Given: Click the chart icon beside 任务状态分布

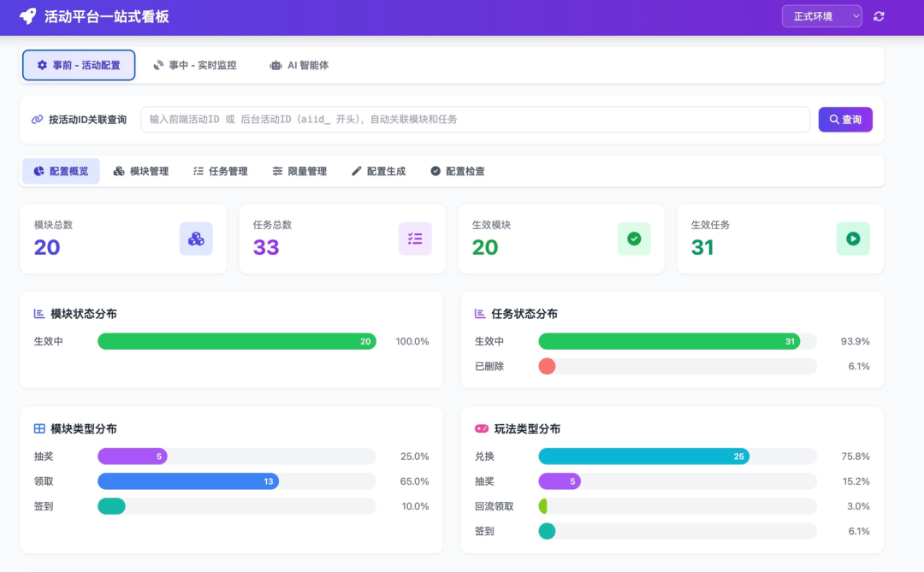Looking at the screenshot, I should (480, 314).
